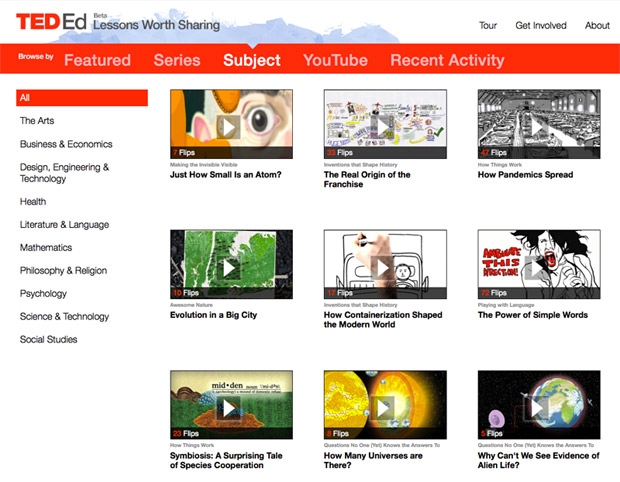The width and height of the screenshot is (620, 482).
Task: Play The Real Origin of the Franchise video
Action: point(382,127)
